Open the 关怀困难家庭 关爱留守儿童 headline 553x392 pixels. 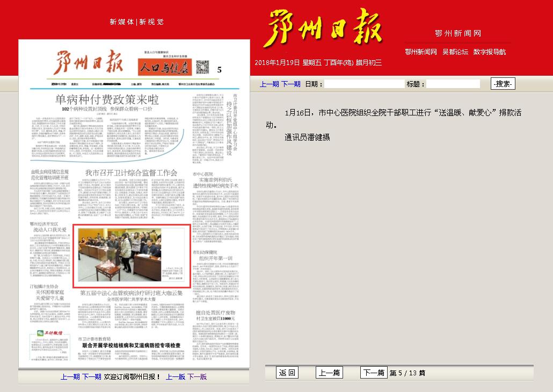[50, 295]
